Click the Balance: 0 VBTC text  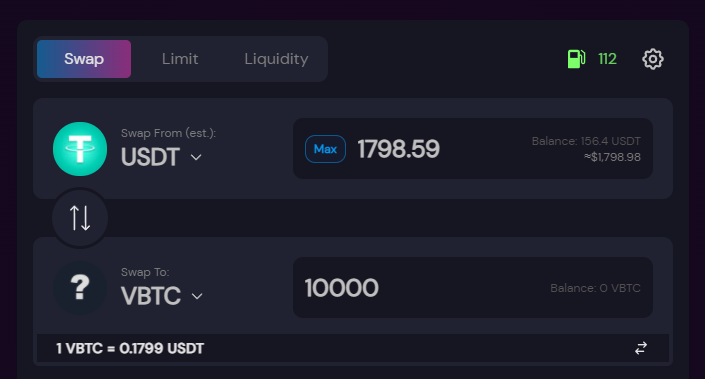tap(595, 288)
